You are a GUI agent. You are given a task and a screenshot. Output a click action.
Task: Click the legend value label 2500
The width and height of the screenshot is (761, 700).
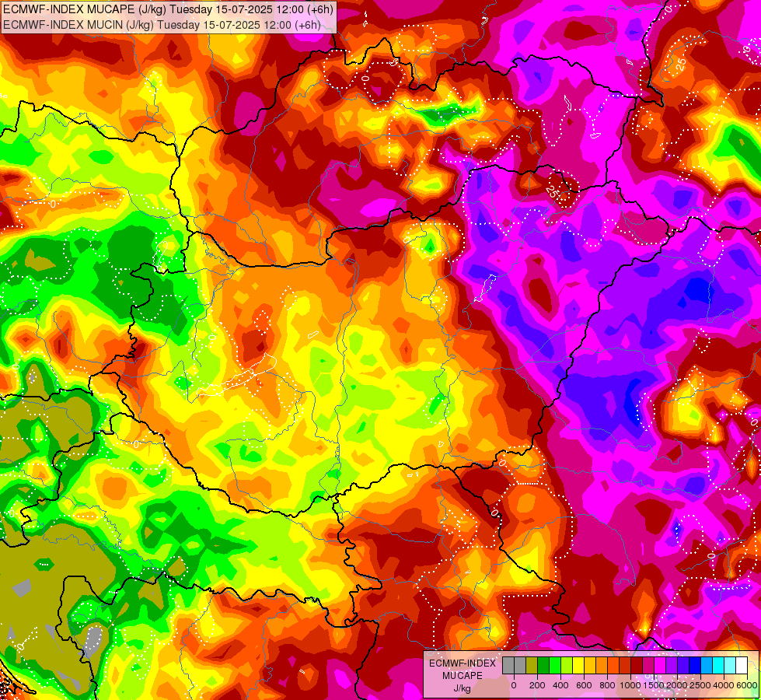pos(700,685)
